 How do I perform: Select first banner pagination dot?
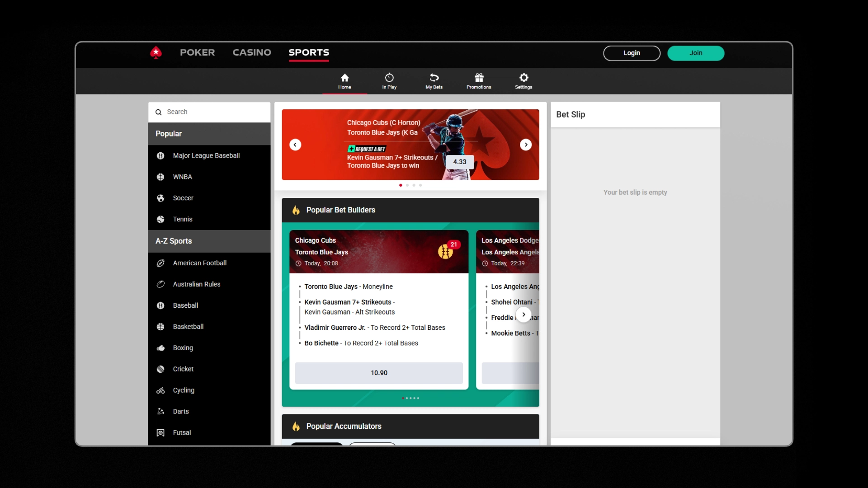tap(401, 185)
